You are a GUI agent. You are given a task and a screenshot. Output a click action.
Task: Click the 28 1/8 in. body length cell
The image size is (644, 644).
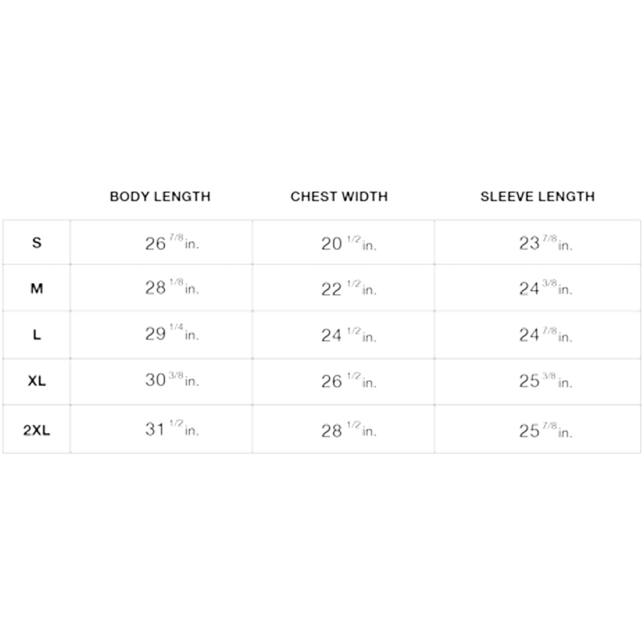coord(161,288)
